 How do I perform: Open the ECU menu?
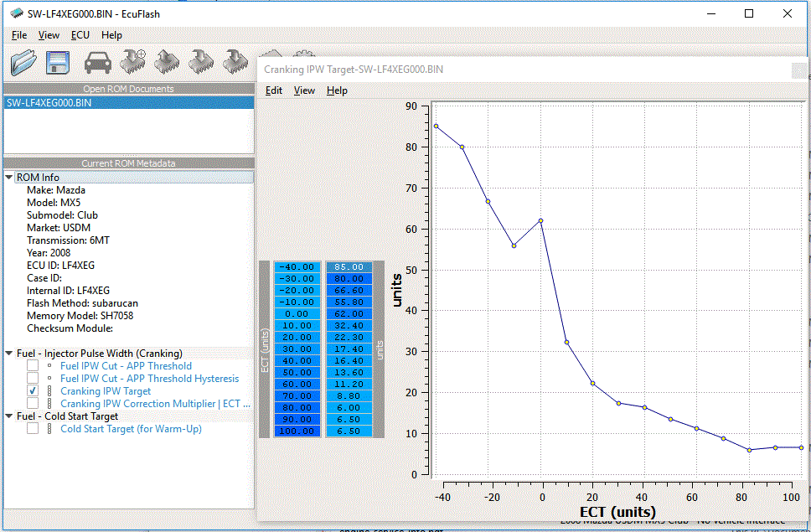[80, 35]
